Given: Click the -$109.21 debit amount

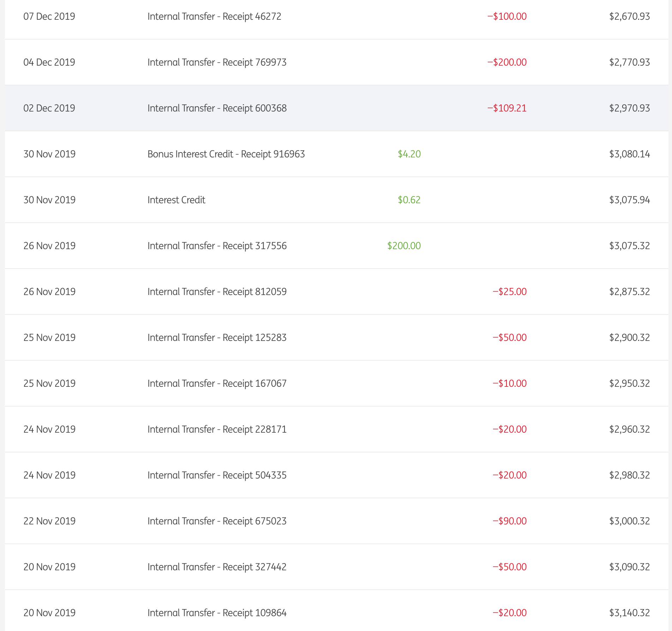Looking at the screenshot, I should pos(507,108).
